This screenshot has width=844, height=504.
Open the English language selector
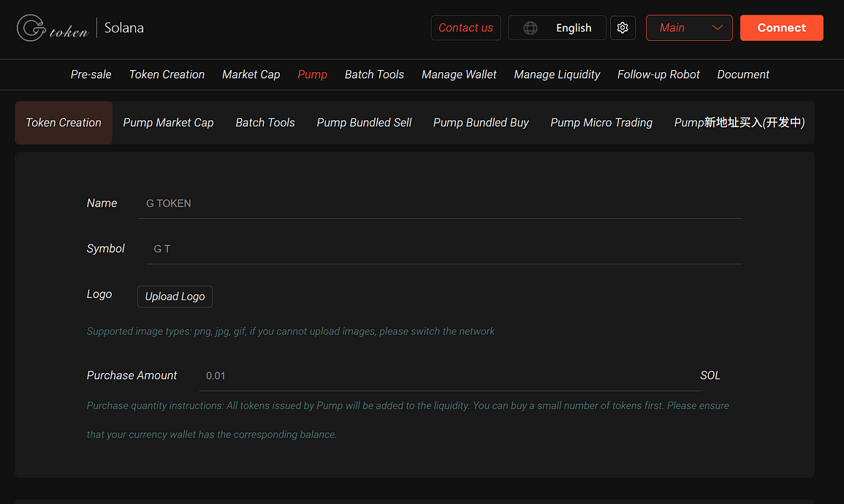point(573,28)
